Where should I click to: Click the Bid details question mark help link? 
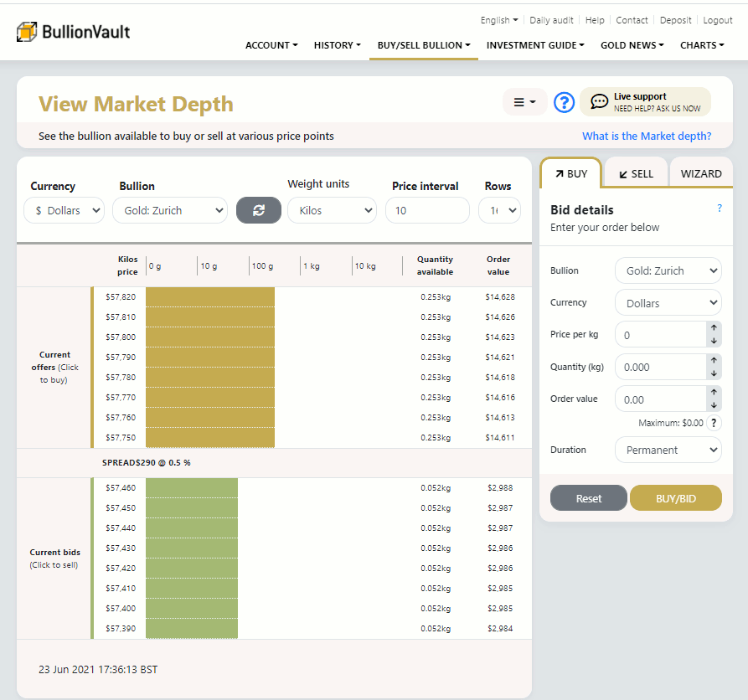tap(720, 208)
